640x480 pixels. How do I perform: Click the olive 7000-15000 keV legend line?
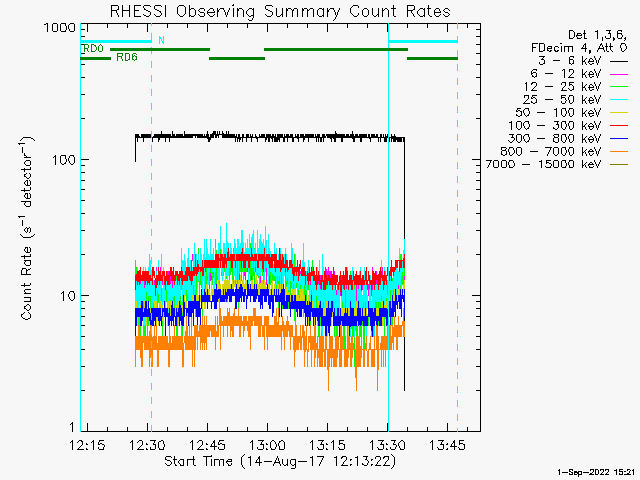point(619,164)
